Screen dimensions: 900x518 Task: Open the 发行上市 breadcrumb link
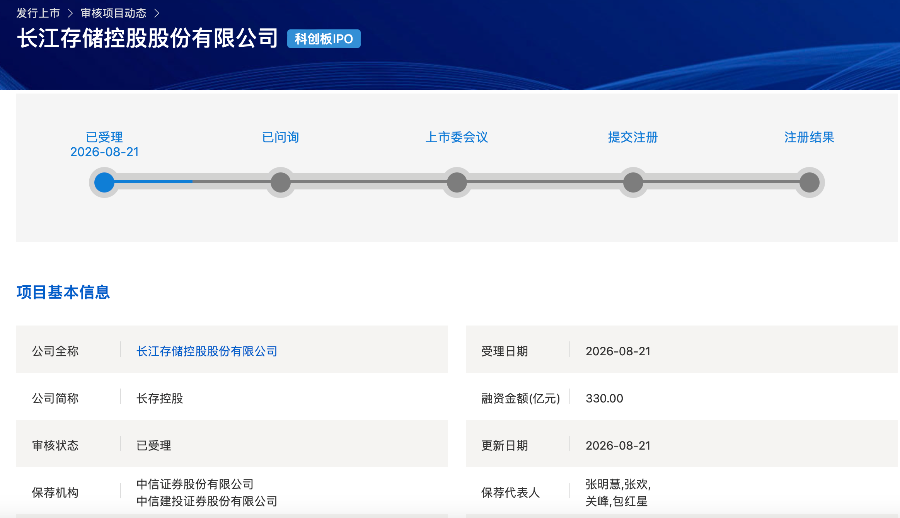[x=38, y=13]
